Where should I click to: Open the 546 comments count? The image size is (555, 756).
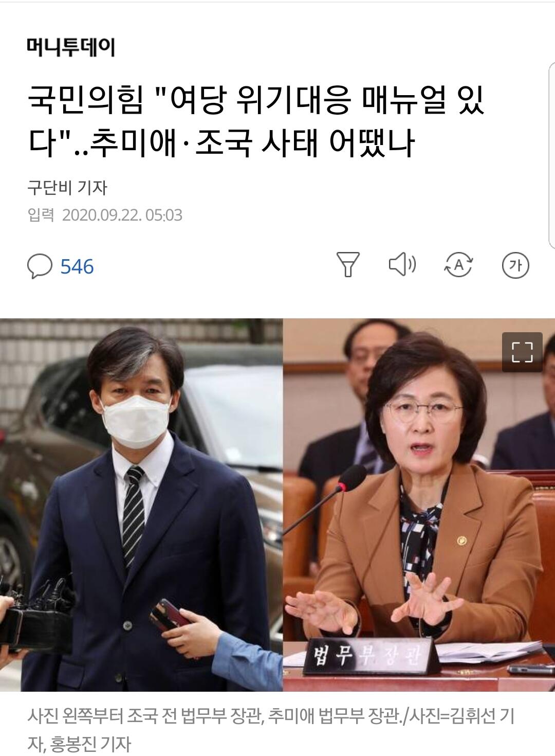[77, 267]
